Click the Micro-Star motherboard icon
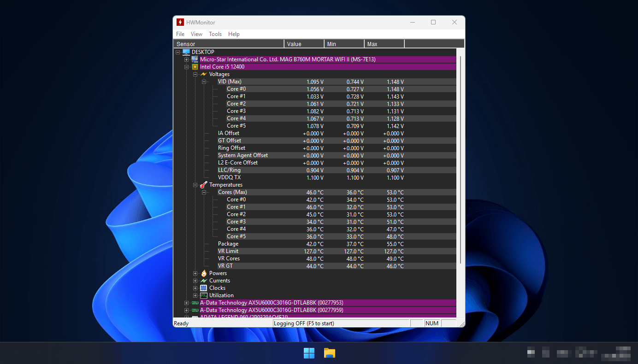The width and height of the screenshot is (638, 364). [195, 59]
